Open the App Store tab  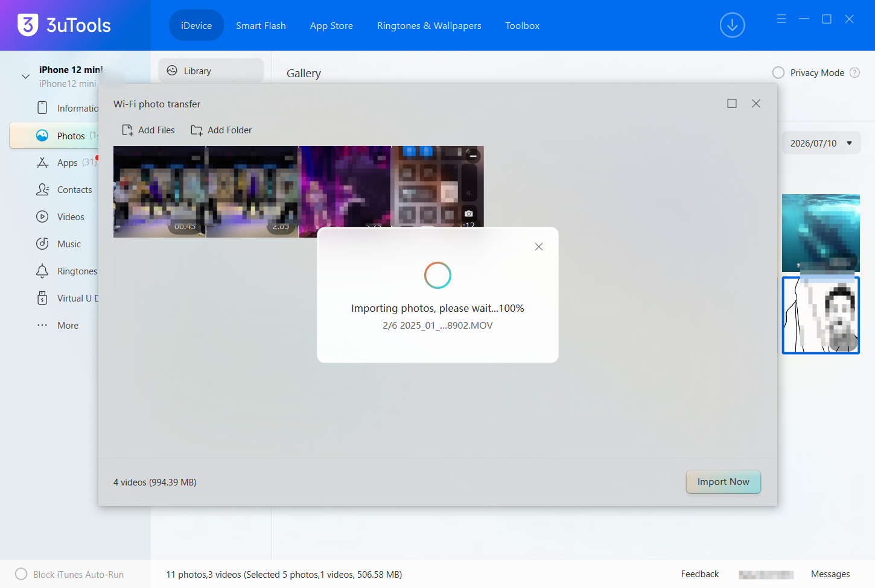(331, 25)
